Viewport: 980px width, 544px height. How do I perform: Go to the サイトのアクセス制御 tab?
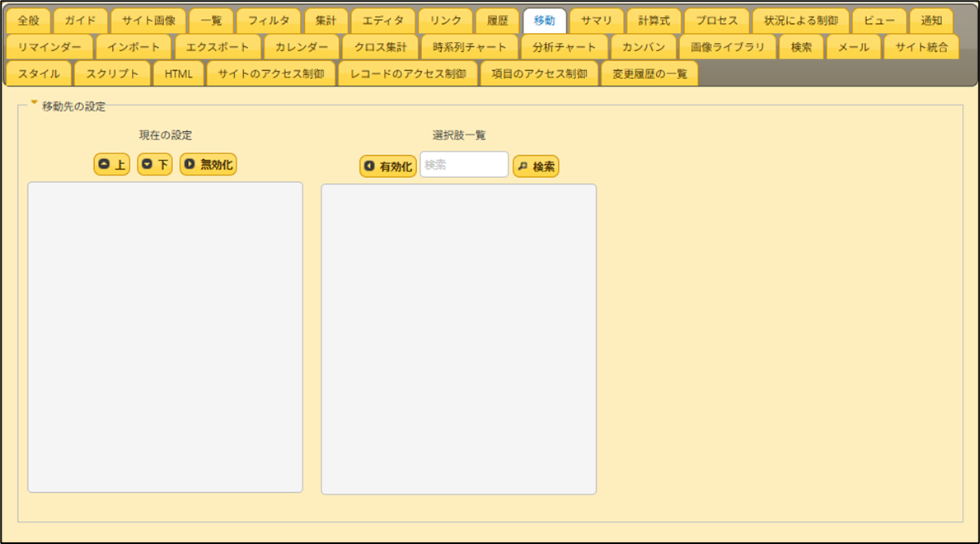click(270, 73)
